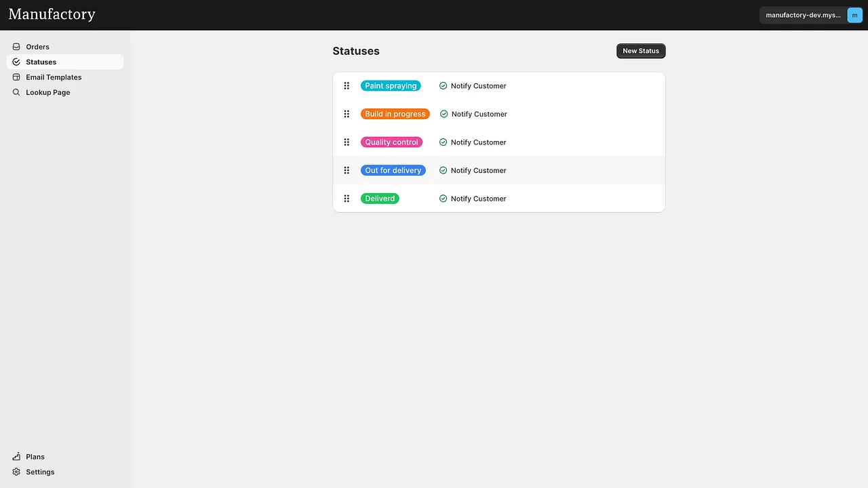This screenshot has width=868, height=488.
Task: Click the m avatar in the top bar
Action: tap(854, 15)
